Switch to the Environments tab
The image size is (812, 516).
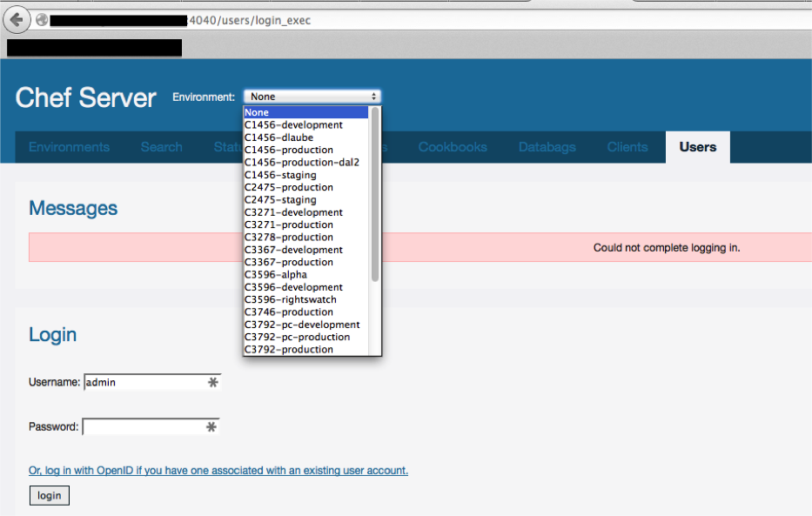pyautogui.click(x=69, y=147)
